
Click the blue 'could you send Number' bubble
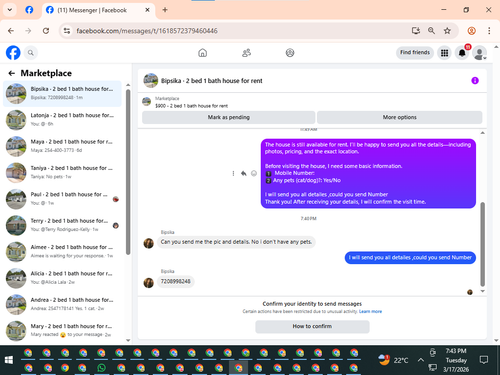(410, 257)
